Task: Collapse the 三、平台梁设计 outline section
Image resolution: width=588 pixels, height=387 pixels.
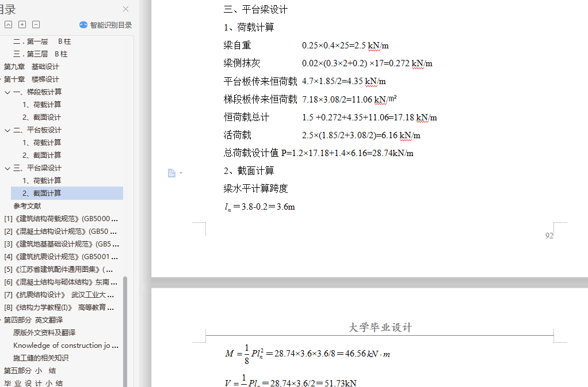Action: [7, 168]
